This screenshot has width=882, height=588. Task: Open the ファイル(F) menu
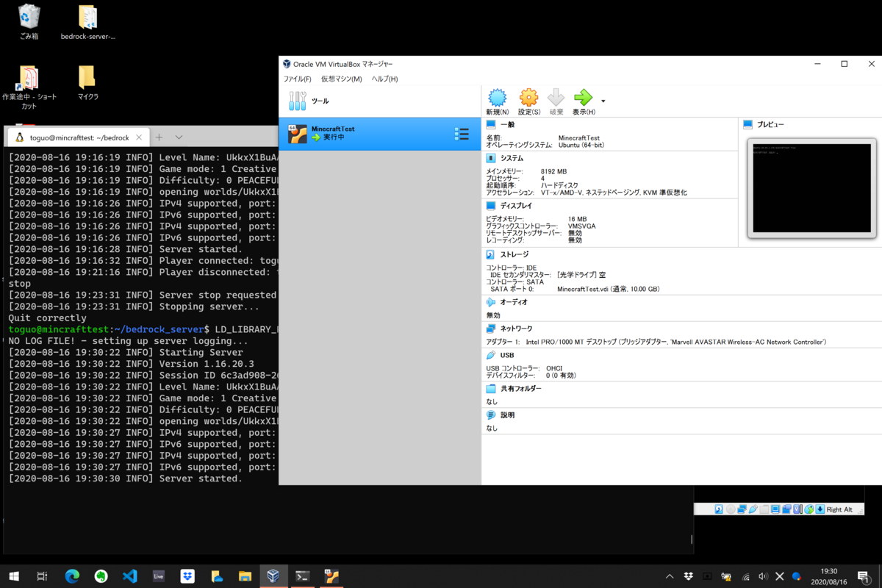pyautogui.click(x=298, y=79)
